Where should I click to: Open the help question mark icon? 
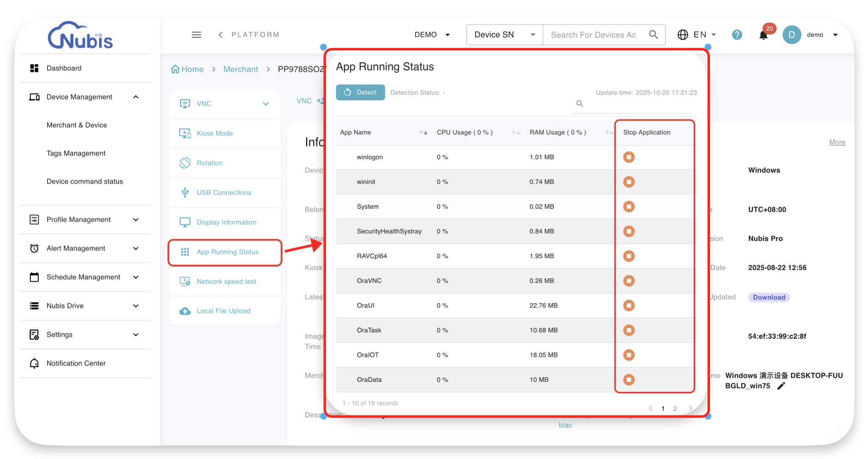(x=736, y=35)
